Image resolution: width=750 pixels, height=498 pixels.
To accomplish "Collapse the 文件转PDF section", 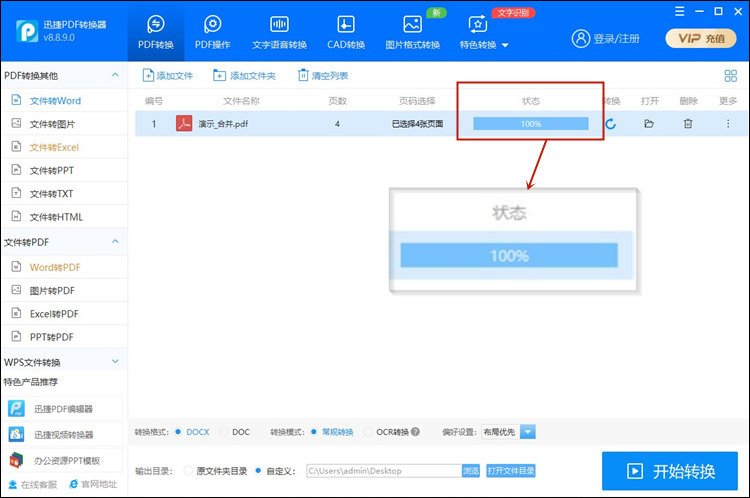I will 115,242.
